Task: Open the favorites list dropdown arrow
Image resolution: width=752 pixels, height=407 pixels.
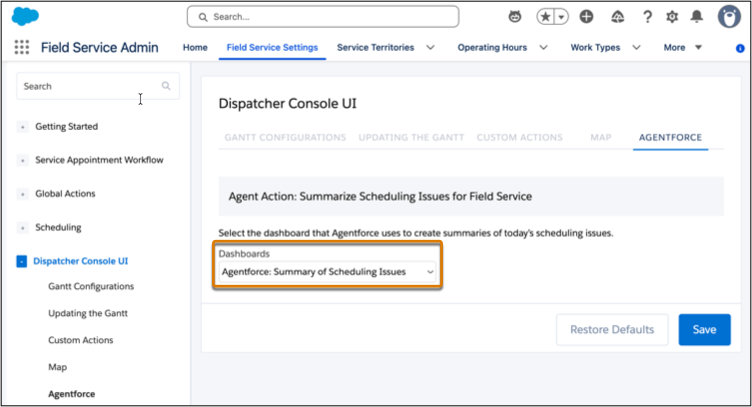Action: (x=561, y=17)
